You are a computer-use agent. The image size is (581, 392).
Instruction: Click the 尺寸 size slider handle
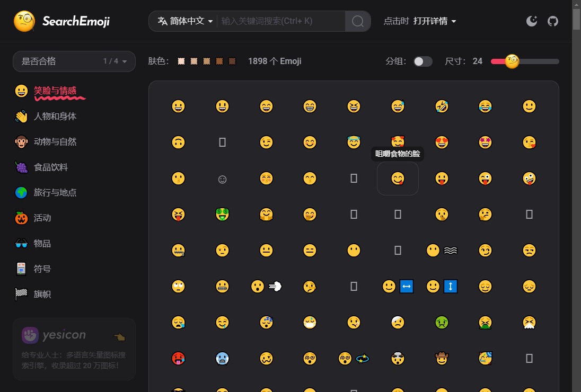(x=512, y=61)
